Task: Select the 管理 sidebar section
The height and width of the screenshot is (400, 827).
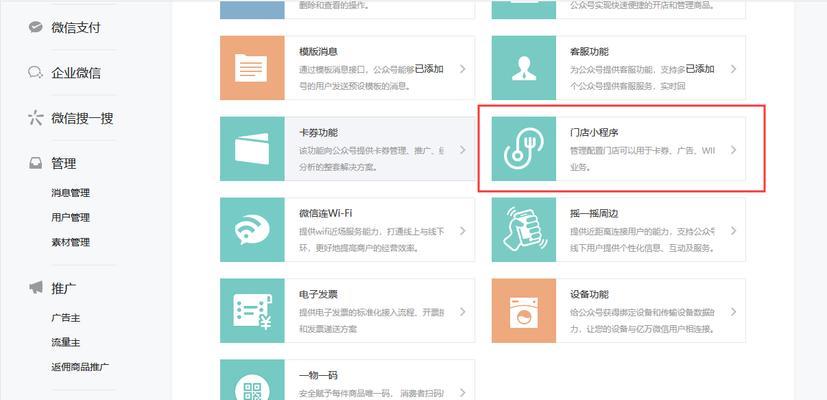Action: click(63, 164)
